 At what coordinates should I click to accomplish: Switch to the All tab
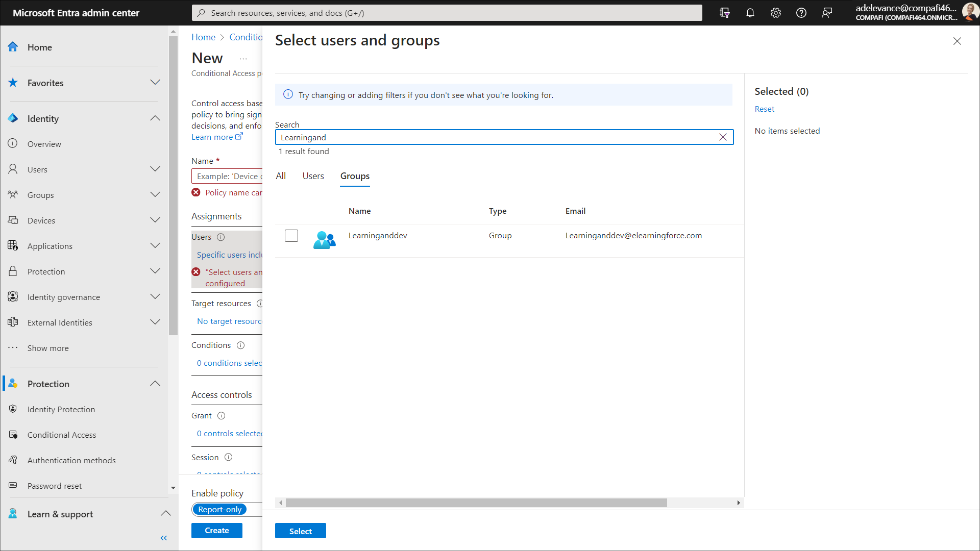[281, 176]
